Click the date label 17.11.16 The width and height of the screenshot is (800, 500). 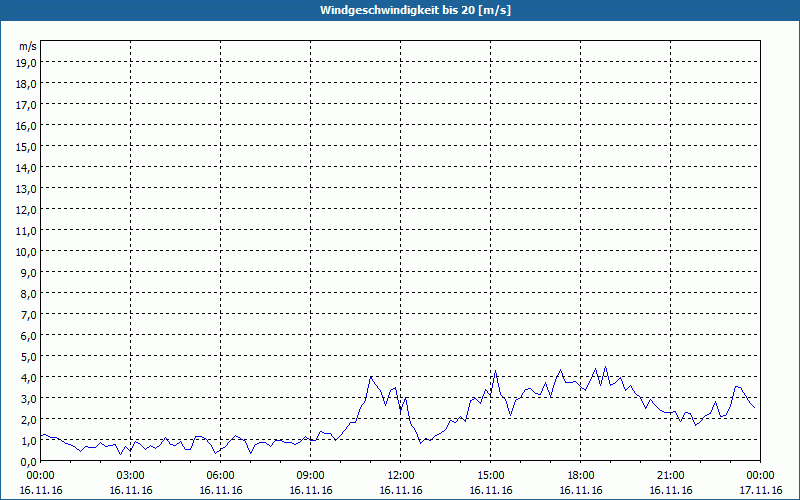[760, 490]
